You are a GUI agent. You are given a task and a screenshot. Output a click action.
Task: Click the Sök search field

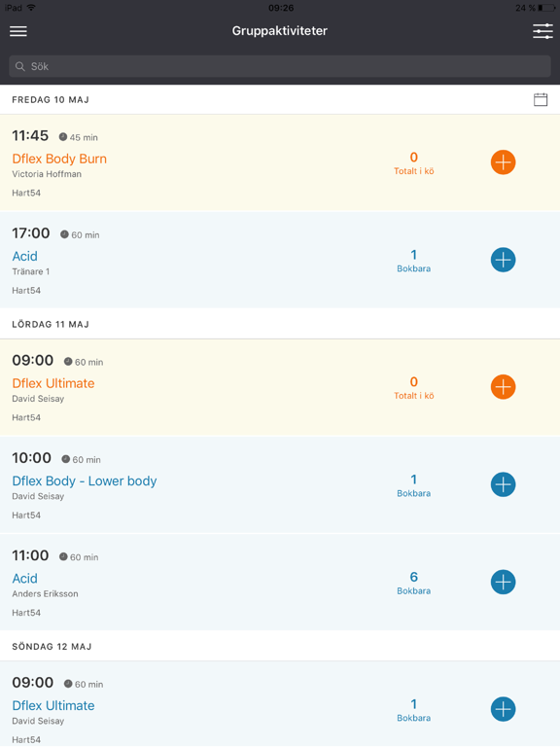pyautogui.click(x=280, y=66)
